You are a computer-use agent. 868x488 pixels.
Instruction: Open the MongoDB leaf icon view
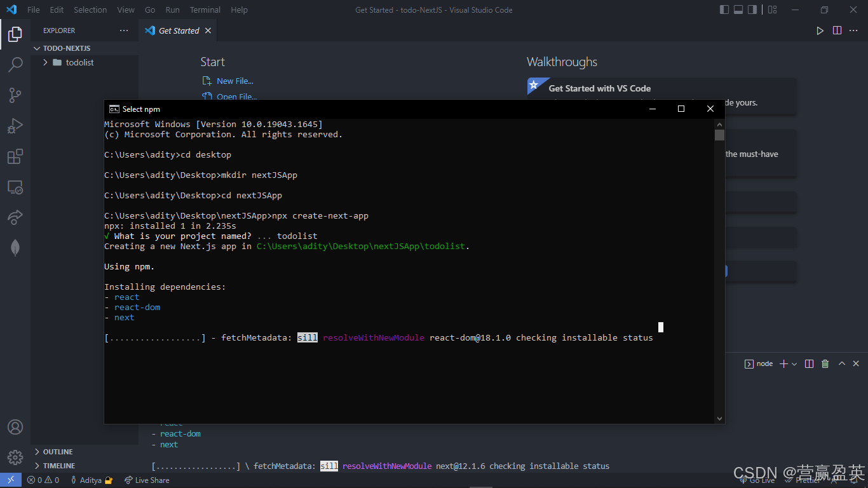[x=15, y=248]
